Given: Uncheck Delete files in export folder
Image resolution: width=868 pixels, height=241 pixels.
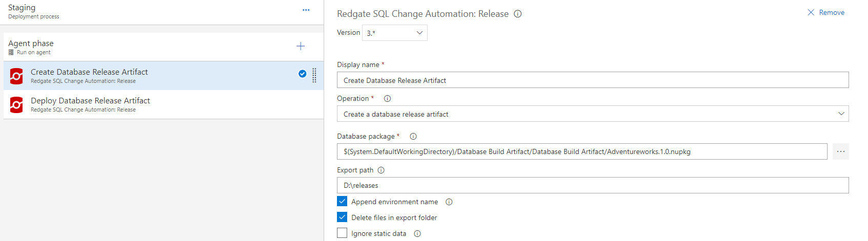Looking at the screenshot, I should coord(342,217).
